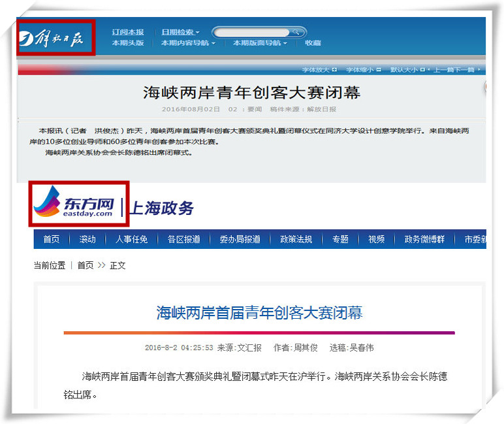Screen dimensions: 504x424
Task: Switch to the 各区报道 tab
Action: pyautogui.click(x=183, y=239)
